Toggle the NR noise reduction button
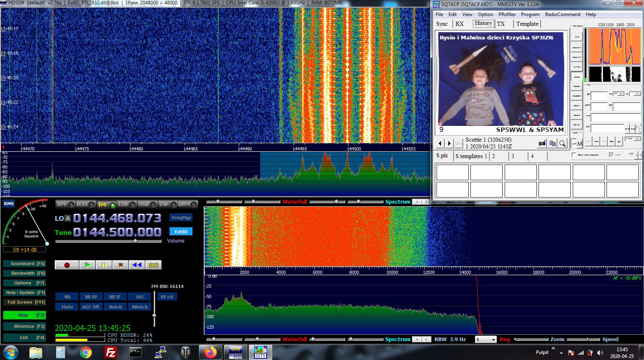Image resolution: width=644 pixels, height=360 pixels. pos(67,297)
